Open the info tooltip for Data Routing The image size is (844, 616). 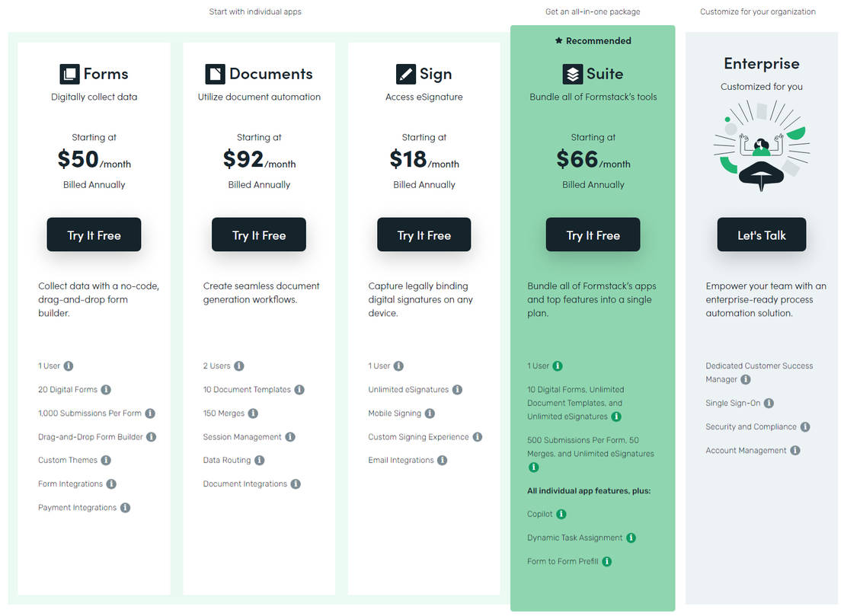(260, 460)
